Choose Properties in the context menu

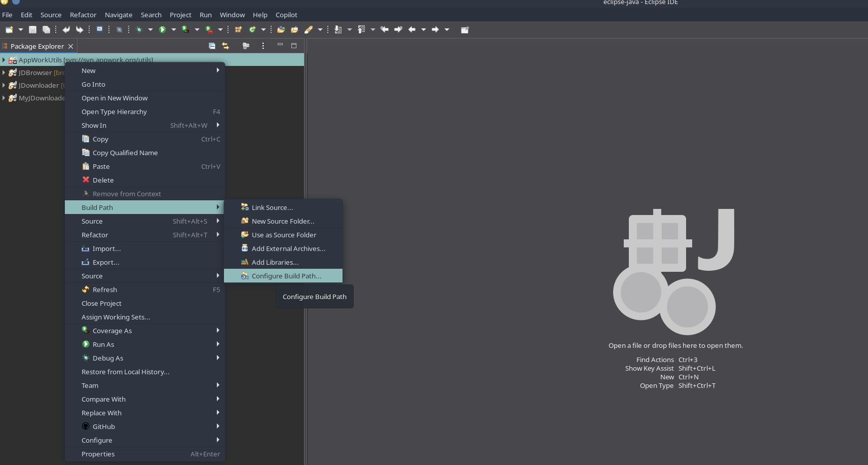click(x=145, y=454)
